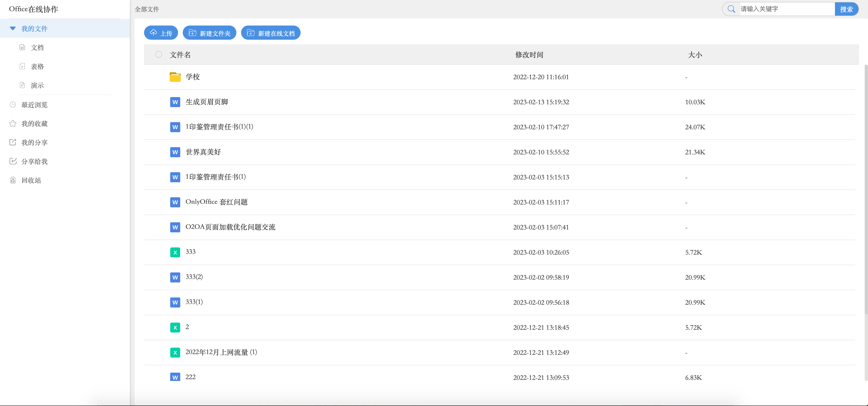Click the recycle bin icon in sidebar
This screenshot has width=868, height=406.
(x=13, y=180)
